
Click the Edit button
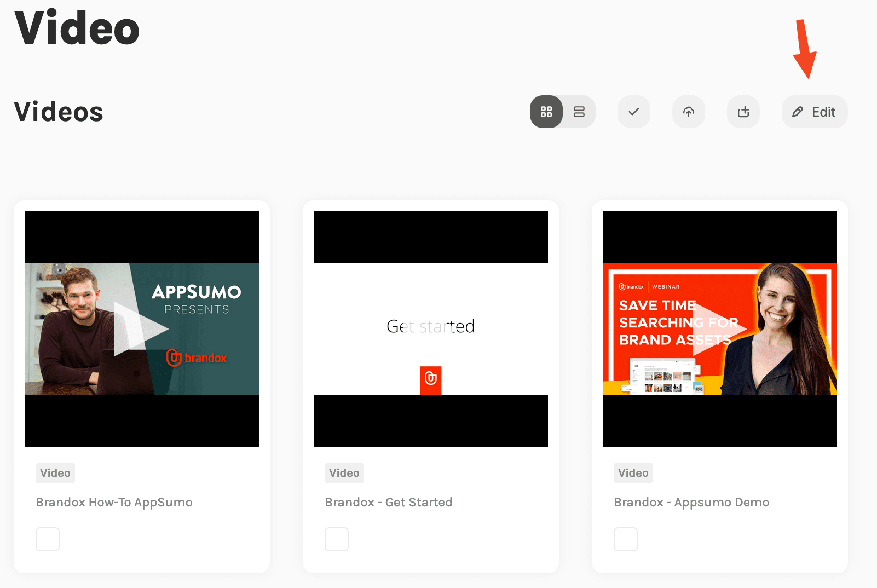click(x=815, y=112)
